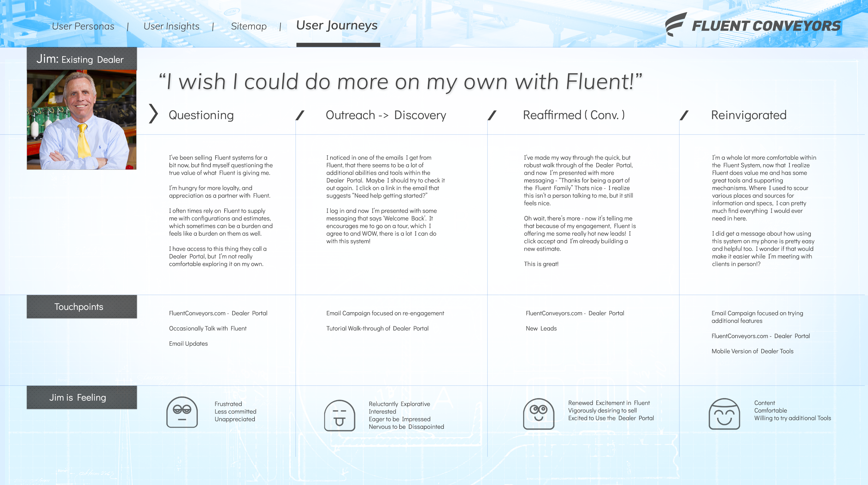
Task: Select the Reinvigorated stage heading
Action: click(x=749, y=115)
